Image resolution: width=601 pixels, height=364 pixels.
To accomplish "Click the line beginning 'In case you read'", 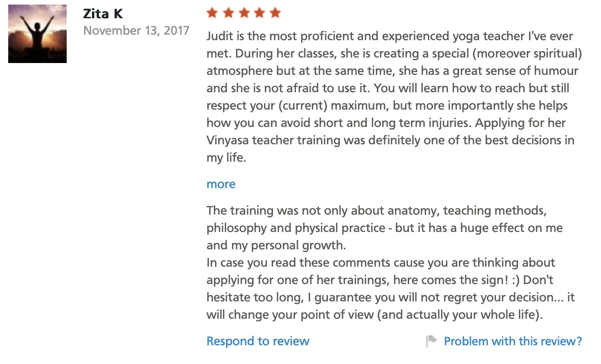I will point(380,263).
